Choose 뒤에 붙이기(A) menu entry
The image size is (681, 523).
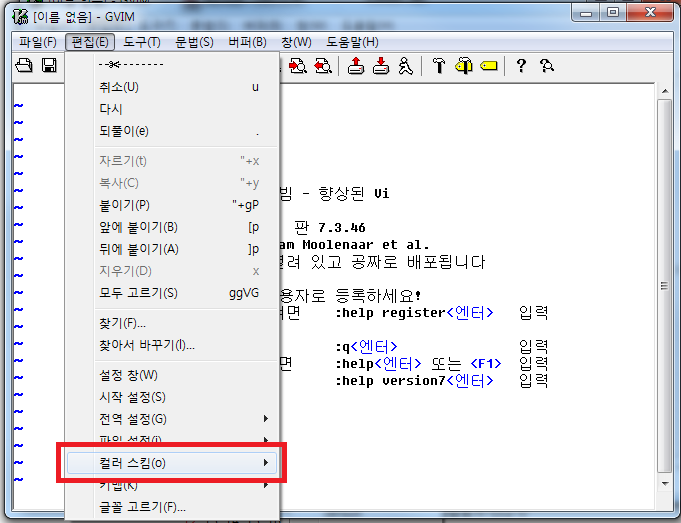[172, 249]
